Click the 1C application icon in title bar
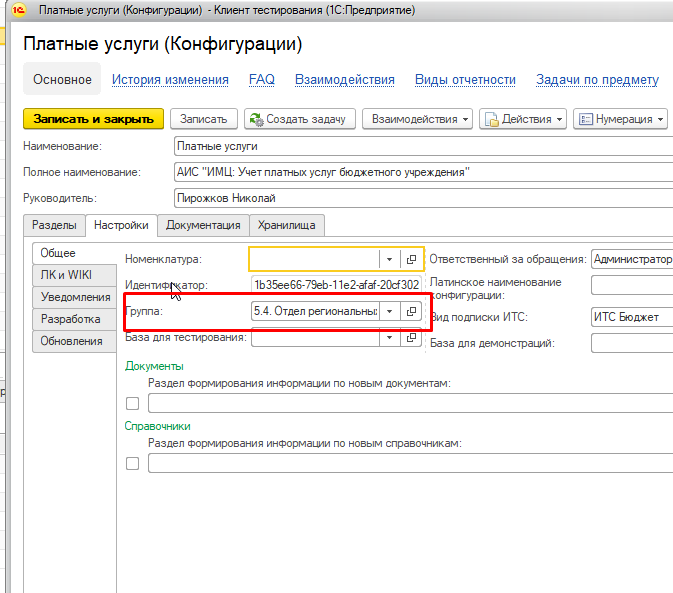 tap(18, 10)
